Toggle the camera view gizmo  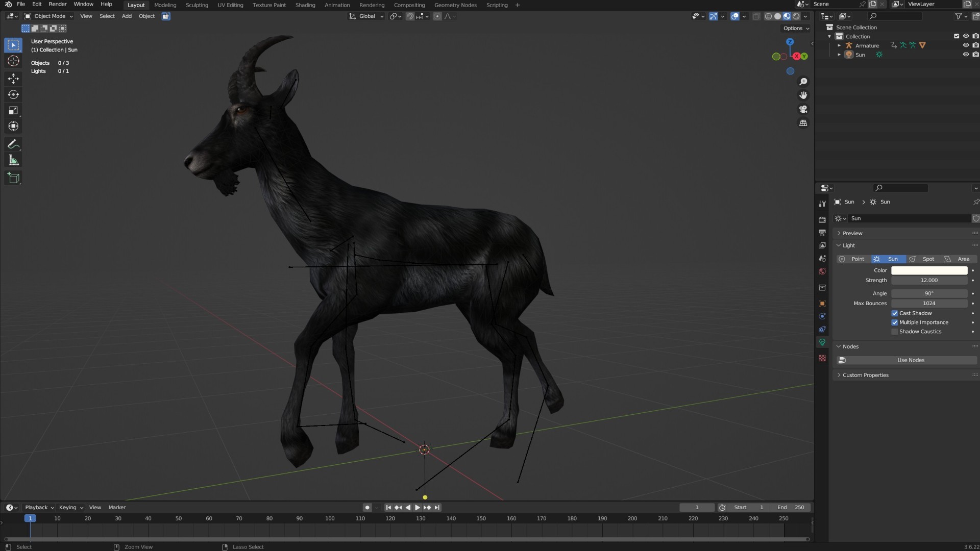point(803,109)
